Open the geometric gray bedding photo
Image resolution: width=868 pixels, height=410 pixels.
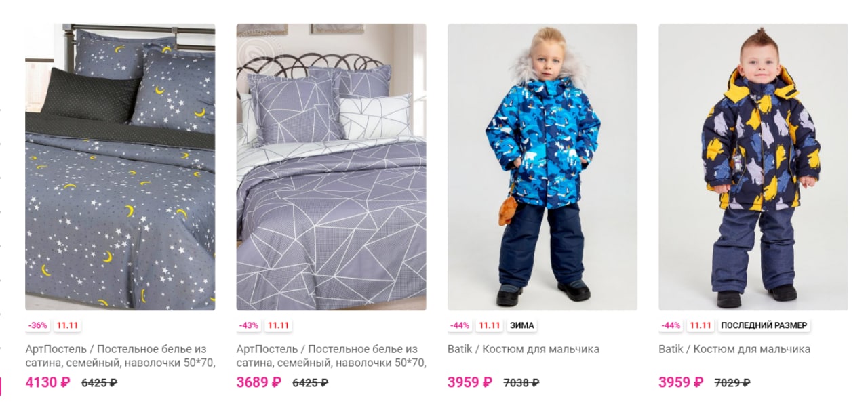331,167
